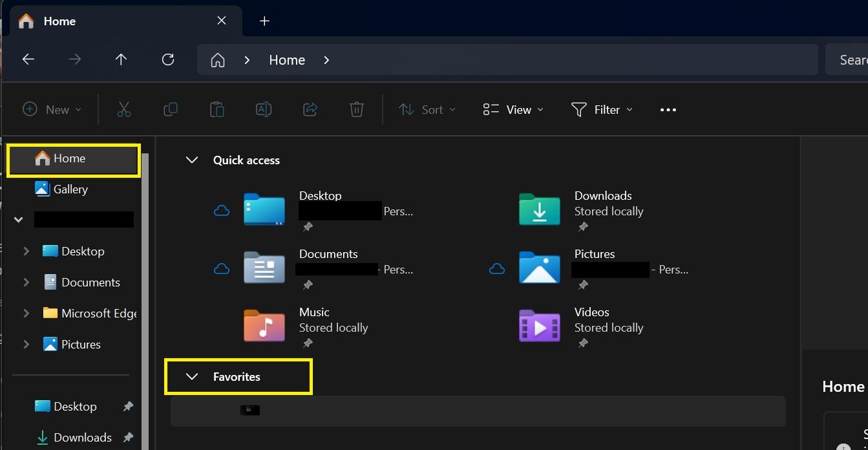Expand the Pictures item in the sidebar
This screenshot has height=450, width=868.
tap(26, 344)
